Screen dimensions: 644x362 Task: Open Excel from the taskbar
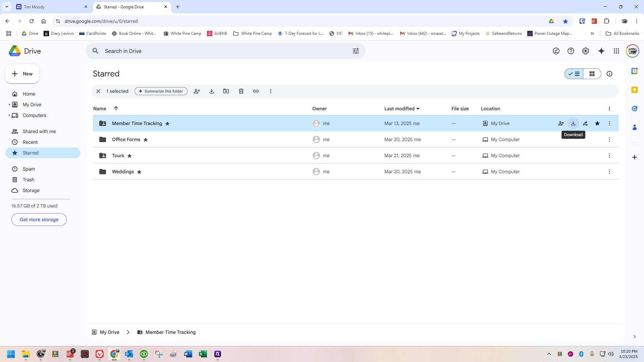[203, 354]
